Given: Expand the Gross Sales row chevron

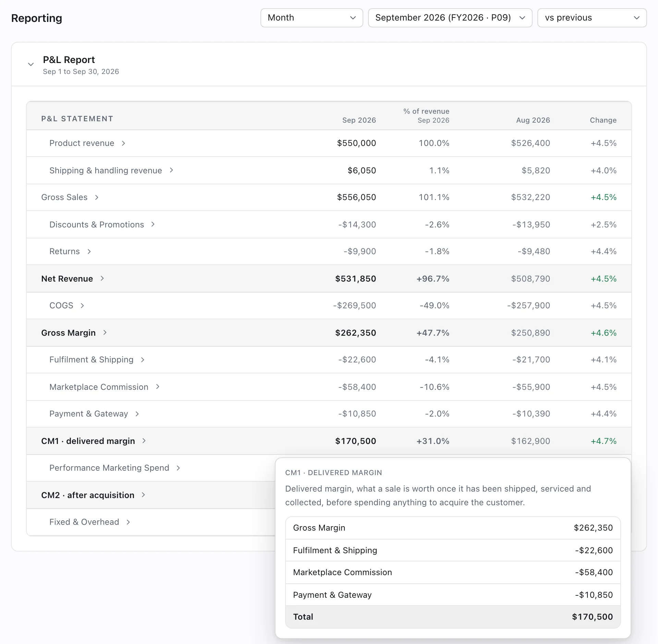Looking at the screenshot, I should (97, 197).
